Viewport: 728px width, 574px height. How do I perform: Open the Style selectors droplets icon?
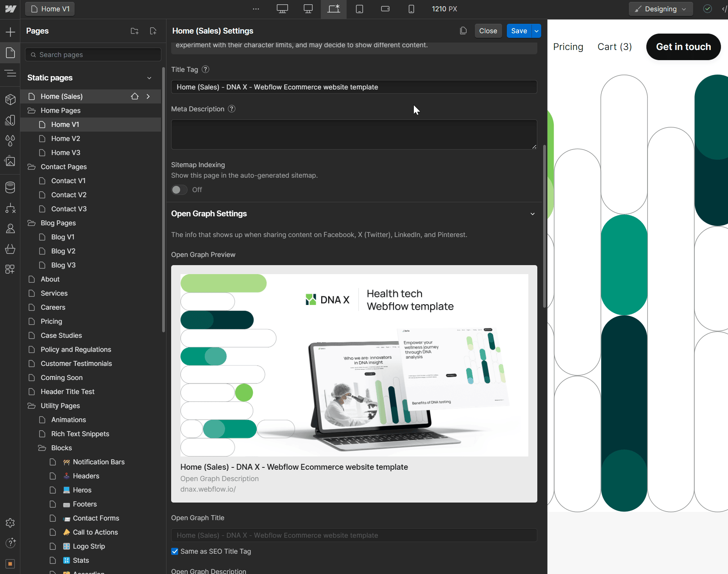11,141
